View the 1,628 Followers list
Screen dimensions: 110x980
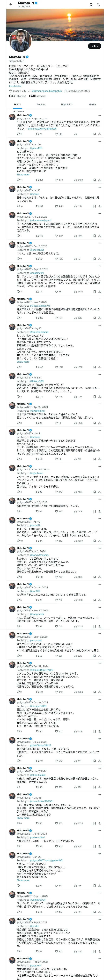tap(37, 96)
